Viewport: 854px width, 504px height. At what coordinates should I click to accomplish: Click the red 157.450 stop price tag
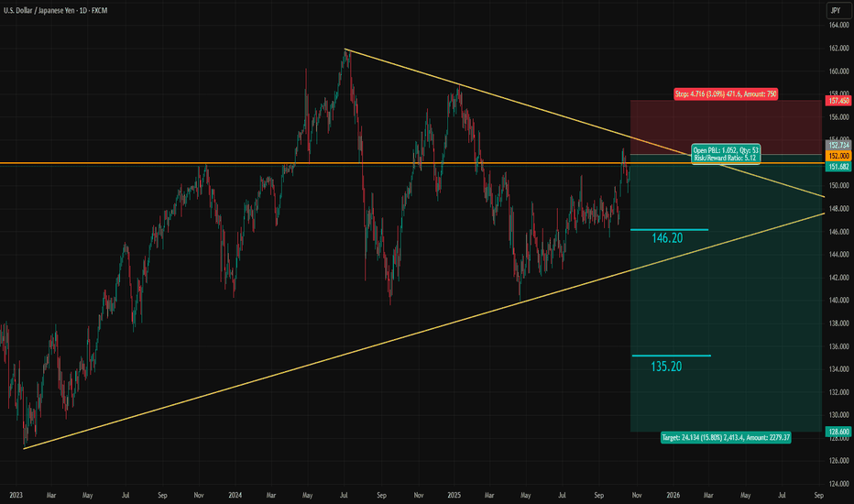[x=838, y=101]
